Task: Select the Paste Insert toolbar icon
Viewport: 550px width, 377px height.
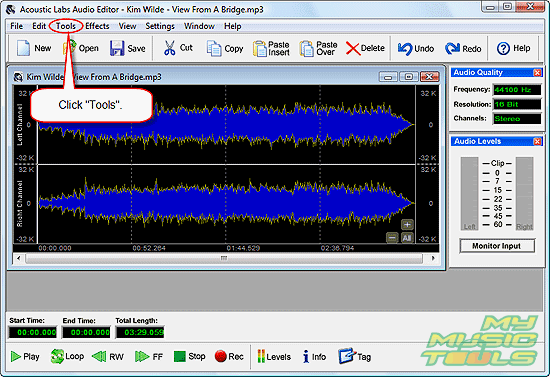Action: [x=260, y=48]
